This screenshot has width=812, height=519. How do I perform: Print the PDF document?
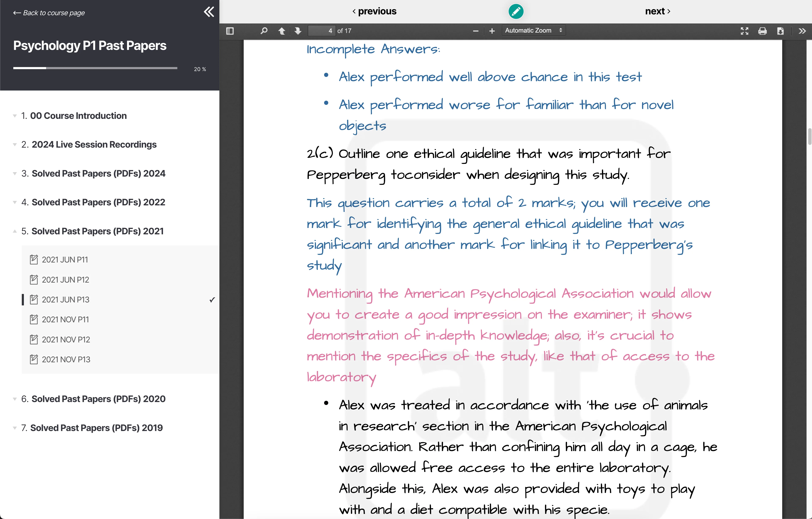tap(762, 31)
